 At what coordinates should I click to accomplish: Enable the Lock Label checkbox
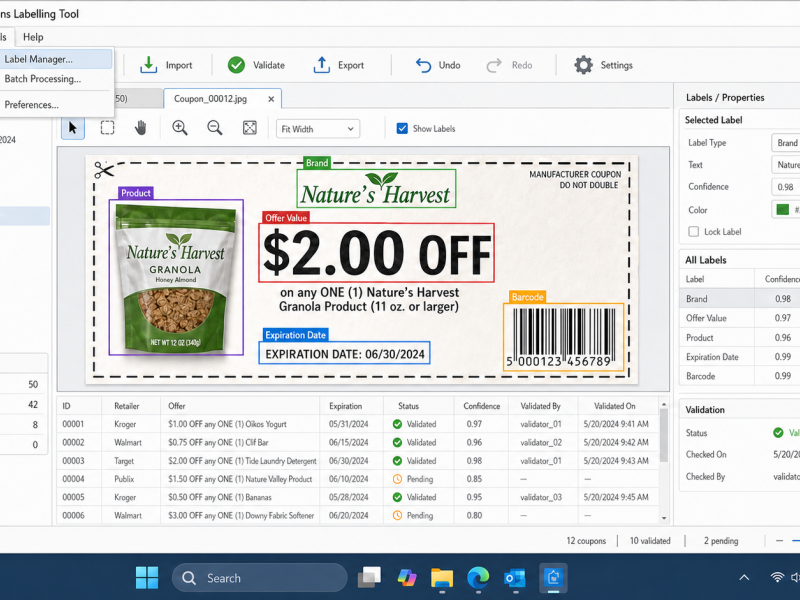(693, 232)
